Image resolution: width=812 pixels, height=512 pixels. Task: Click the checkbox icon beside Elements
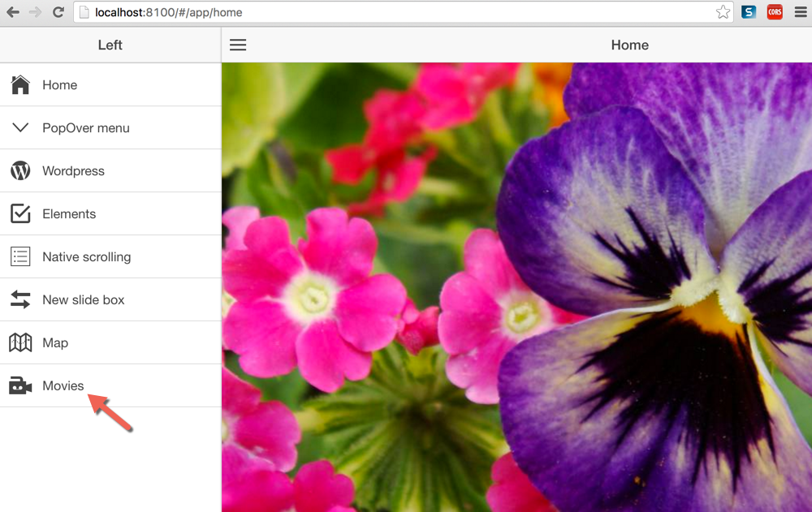click(20, 213)
